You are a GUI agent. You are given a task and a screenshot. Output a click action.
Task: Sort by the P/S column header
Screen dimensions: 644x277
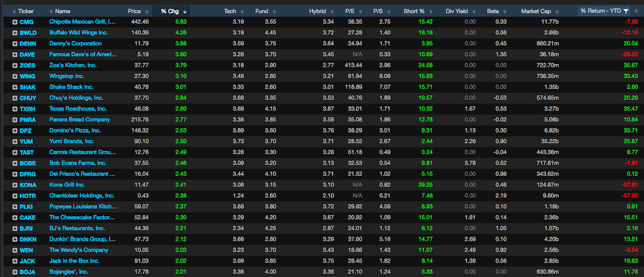378,11
